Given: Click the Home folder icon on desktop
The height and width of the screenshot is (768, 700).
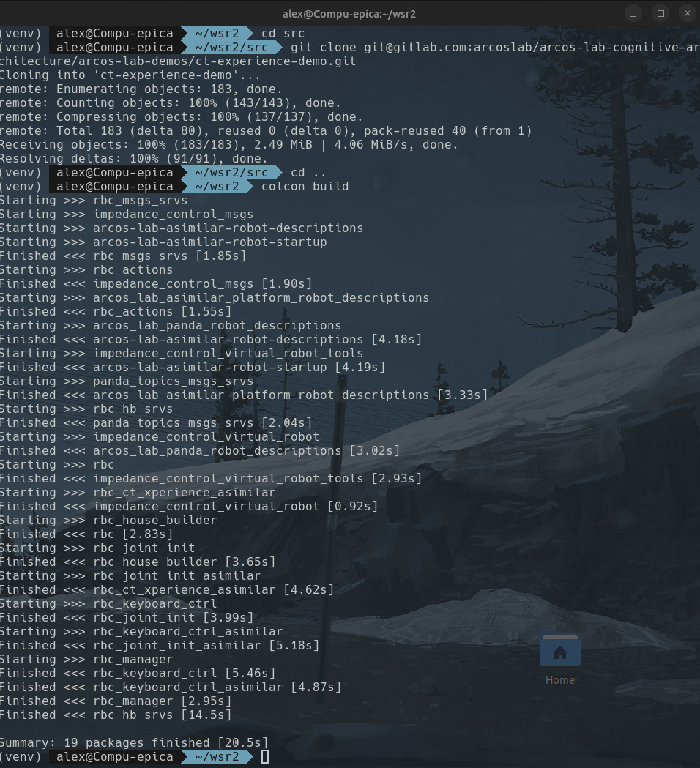Looking at the screenshot, I should (x=559, y=650).
